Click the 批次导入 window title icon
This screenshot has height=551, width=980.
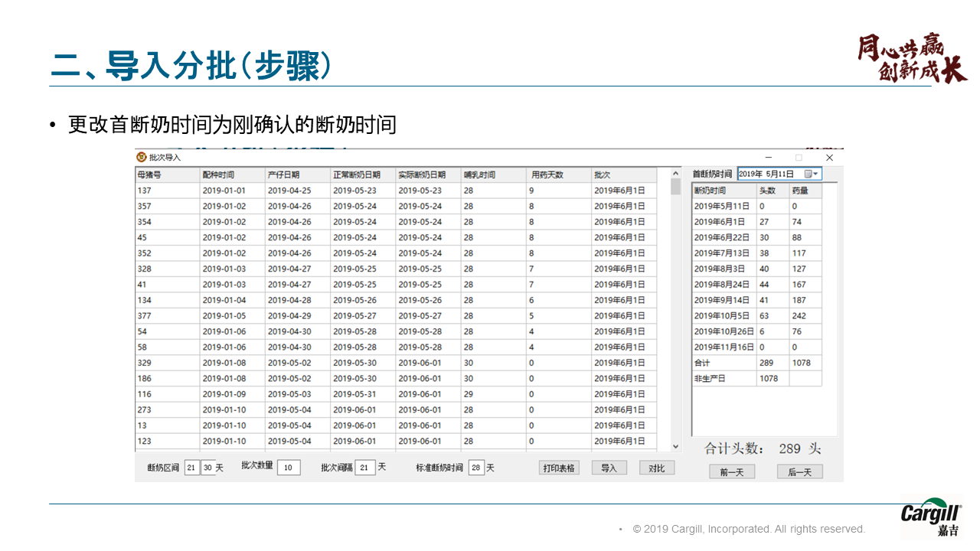pyautogui.click(x=141, y=158)
